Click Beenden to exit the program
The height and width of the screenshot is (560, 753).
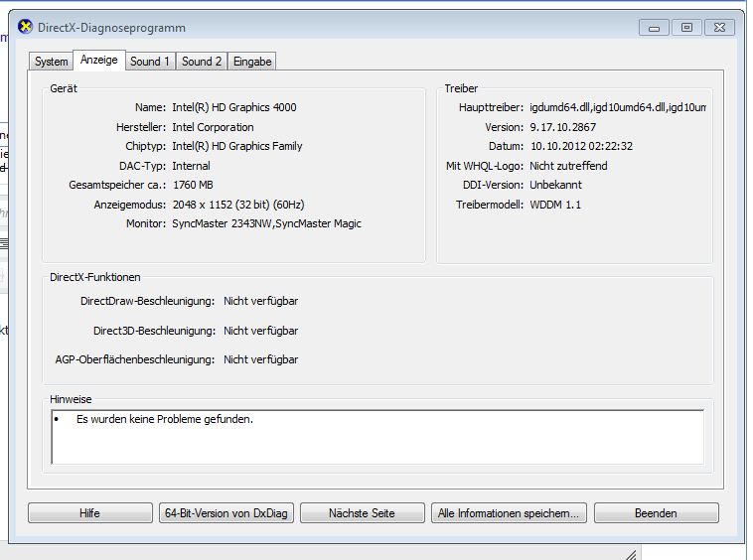pos(656,513)
